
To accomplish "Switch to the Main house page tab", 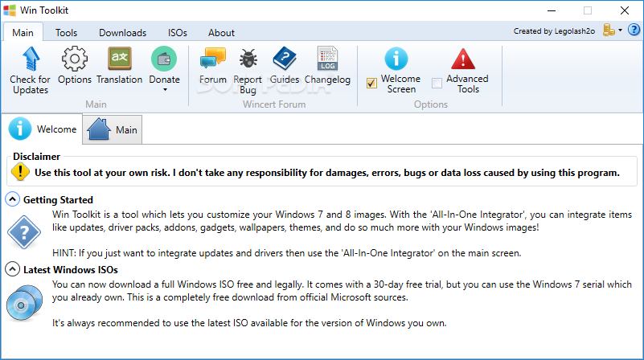I will [x=112, y=129].
